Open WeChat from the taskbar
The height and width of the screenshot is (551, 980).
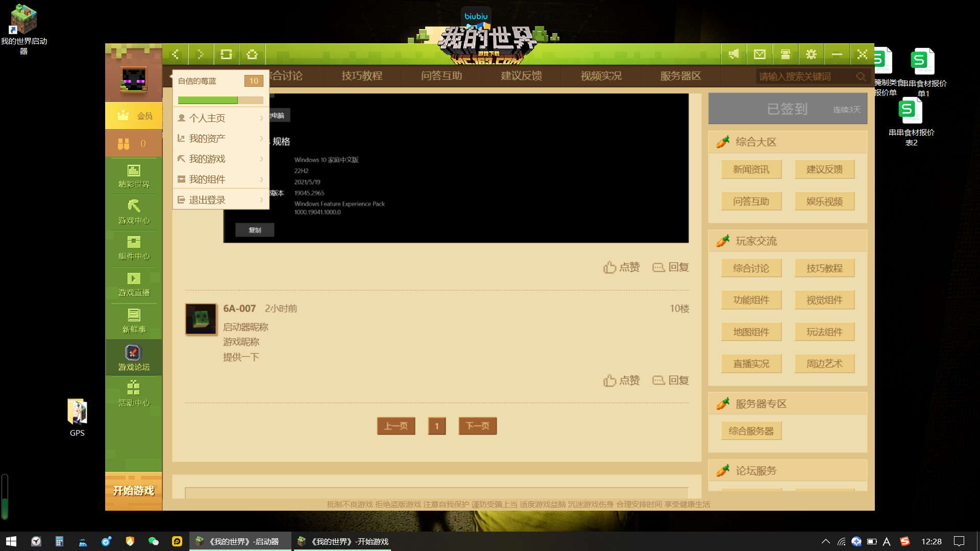click(x=153, y=541)
